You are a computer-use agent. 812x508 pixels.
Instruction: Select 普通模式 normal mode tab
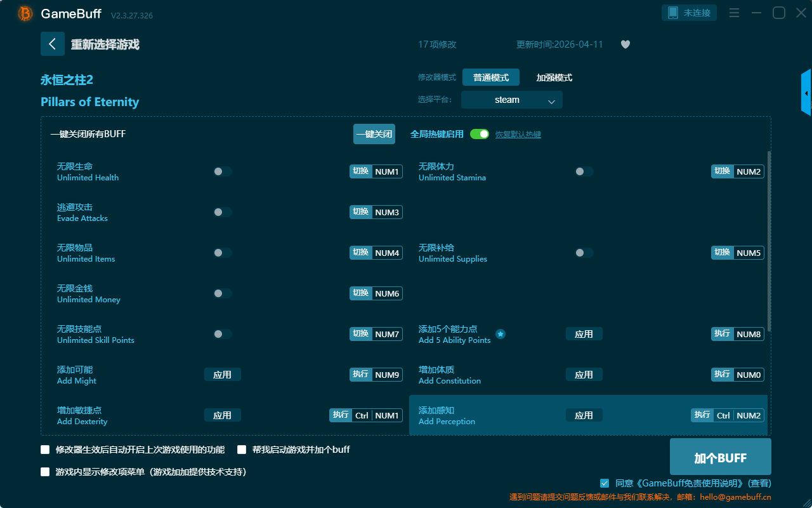(x=490, y=77)
